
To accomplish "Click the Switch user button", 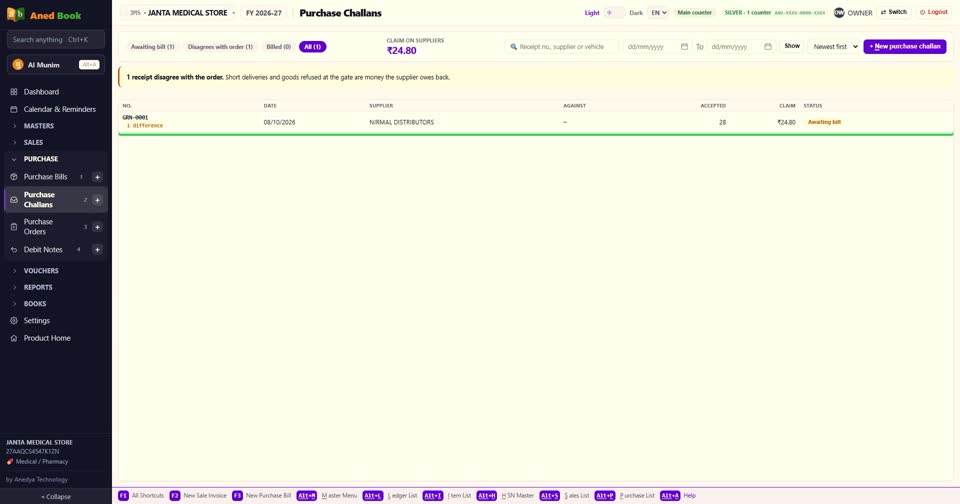I will [894, 12].
